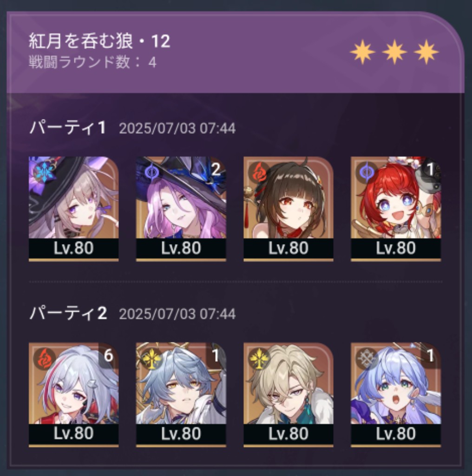Click the third gold star rating
Screen dimensions: 472x476
click(x=426, y=52)
